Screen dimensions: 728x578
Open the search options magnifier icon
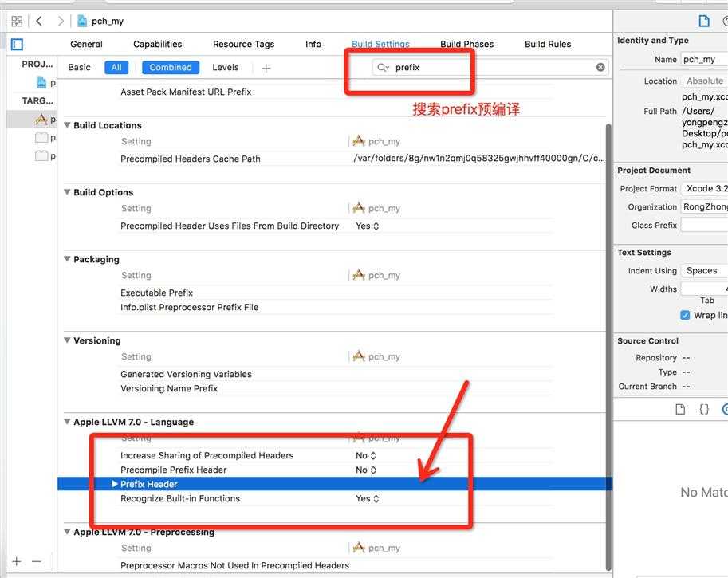(x=383, y=68)
